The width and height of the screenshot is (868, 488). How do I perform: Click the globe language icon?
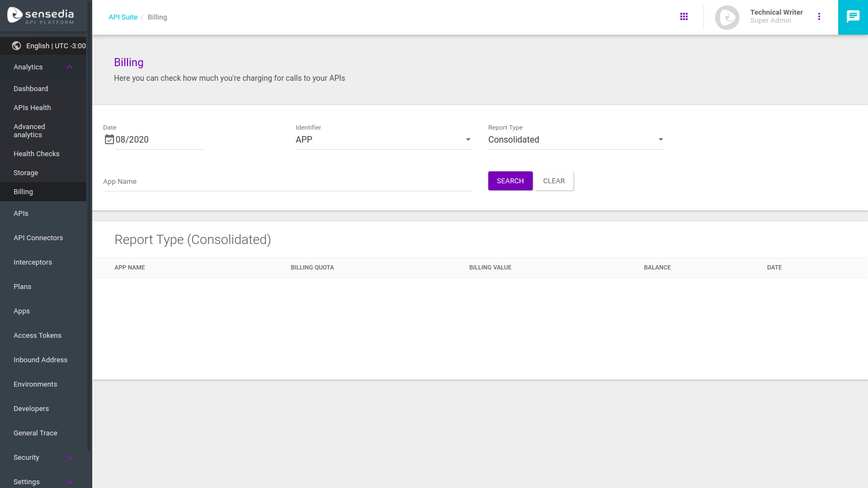pos(17,46)
